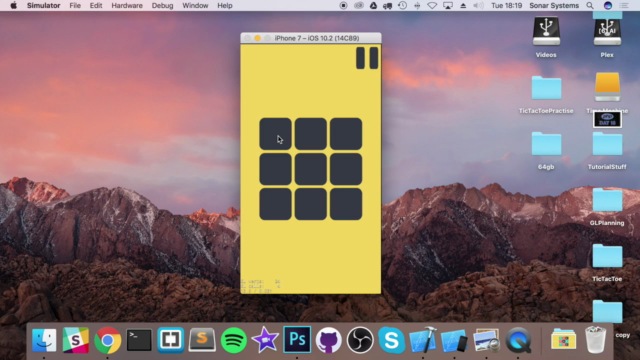
Task: Open Spotlight search in menu bar
Action: pos(590,6)
